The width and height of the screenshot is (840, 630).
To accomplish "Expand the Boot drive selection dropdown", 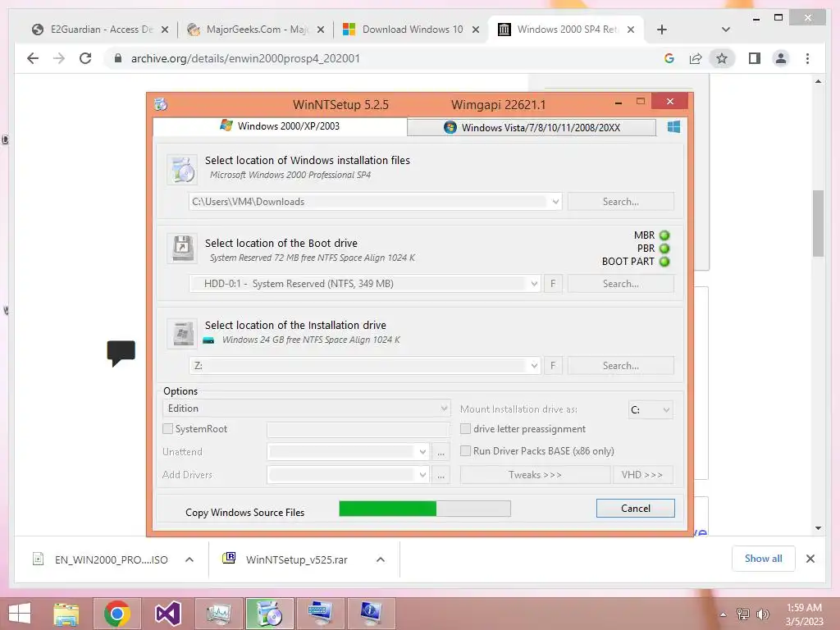I will pos(534,283).
